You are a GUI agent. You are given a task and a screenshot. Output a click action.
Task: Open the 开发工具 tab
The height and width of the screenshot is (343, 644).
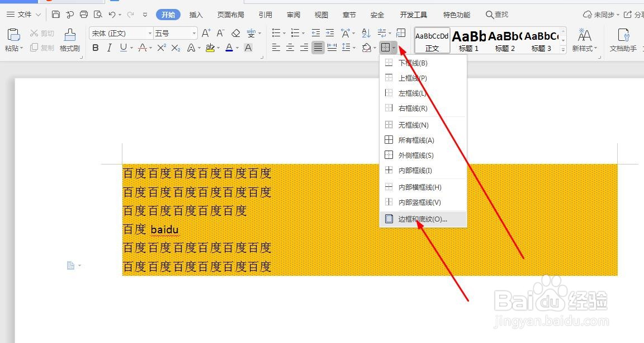coord(414,15)
